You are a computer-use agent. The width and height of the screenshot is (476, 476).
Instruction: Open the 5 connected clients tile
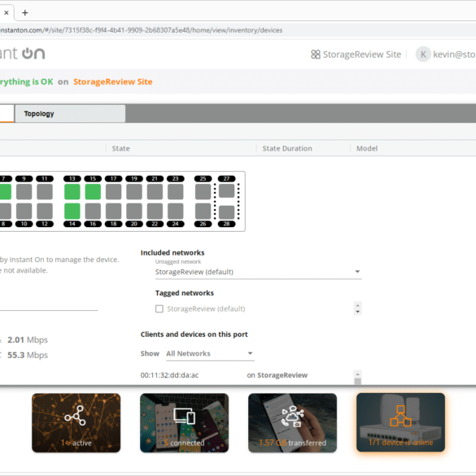click(x=184, y=423)
